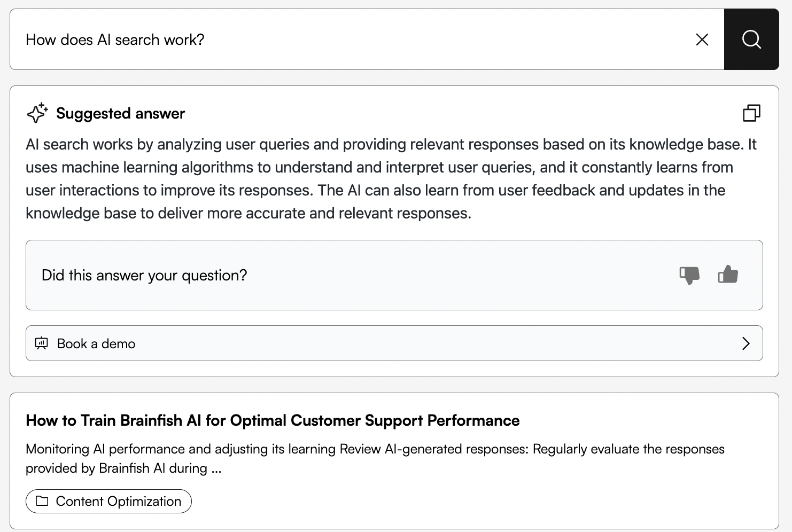
Task: Open How to Train Brainfish AI article
Action: click(x=273, y=420)
